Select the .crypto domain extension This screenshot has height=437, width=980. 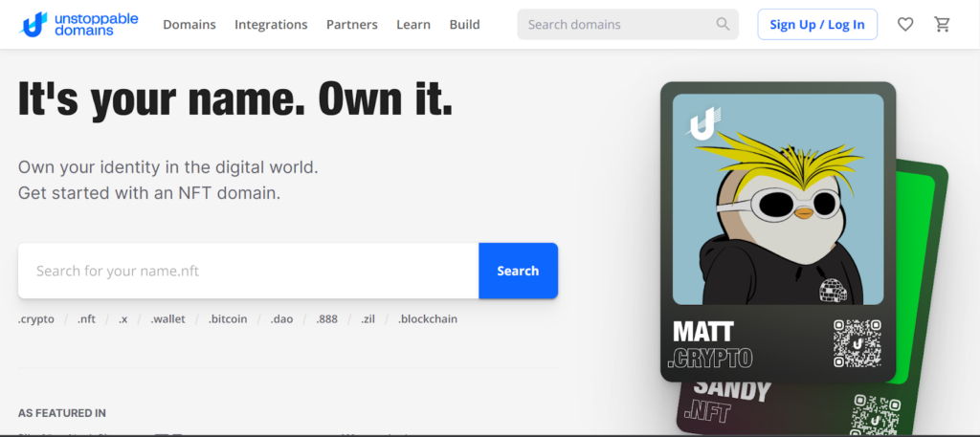coord(36,319)
